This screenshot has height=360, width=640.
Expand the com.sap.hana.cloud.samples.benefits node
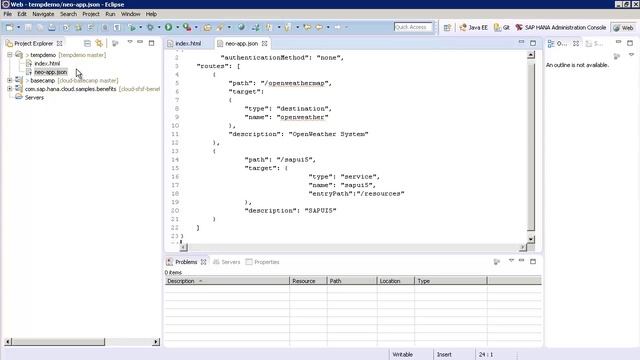point(9,89)
